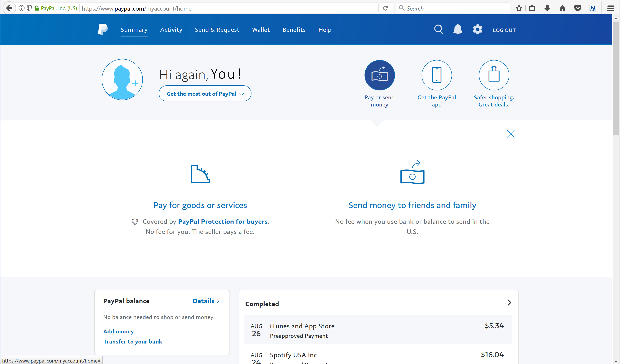Bookmark this page with star icon
Image resolution: width=620 pixels, height=364 pixels.
tap(519, 8)
